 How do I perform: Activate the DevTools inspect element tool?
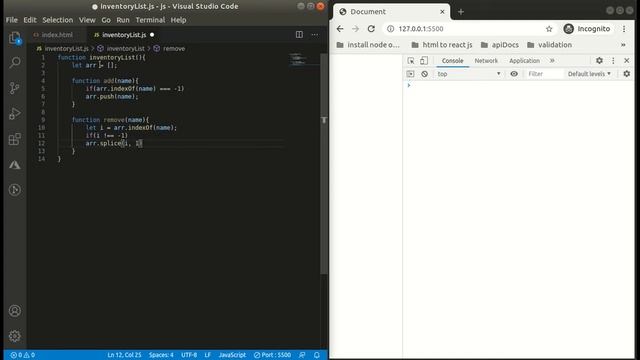pyautogui.click(x=411, y=60)
